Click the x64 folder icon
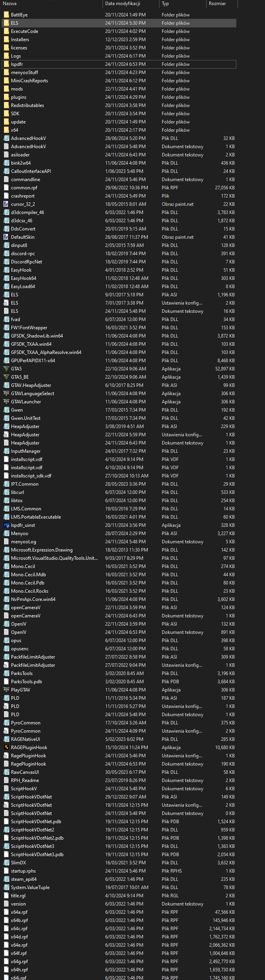Image resolution: width=265 pixels, height=980 pixels. tap(6, 130)
